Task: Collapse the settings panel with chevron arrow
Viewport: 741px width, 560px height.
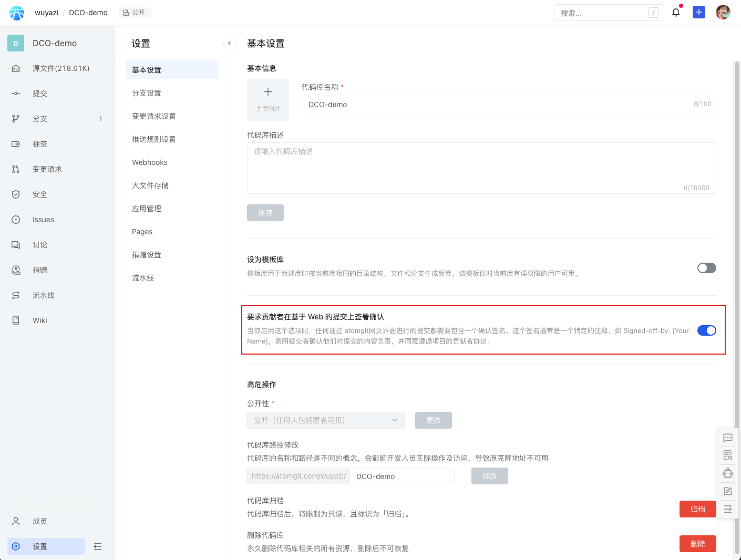Action: coord(230,43)
